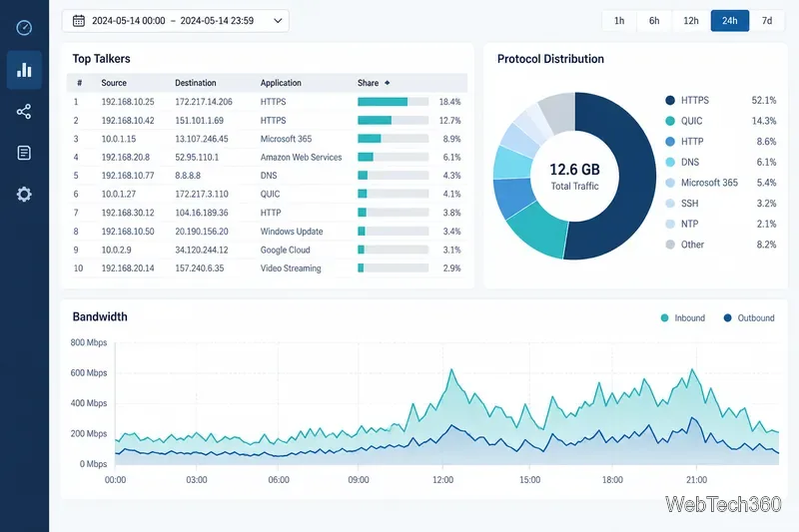Click Video Streaming application cell

291,268
